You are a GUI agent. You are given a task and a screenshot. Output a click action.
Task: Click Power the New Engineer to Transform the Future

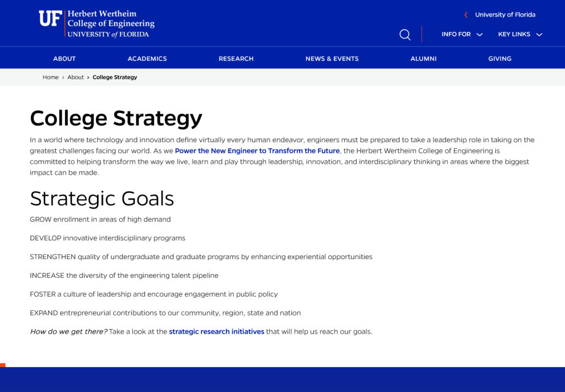coord(257,151)
